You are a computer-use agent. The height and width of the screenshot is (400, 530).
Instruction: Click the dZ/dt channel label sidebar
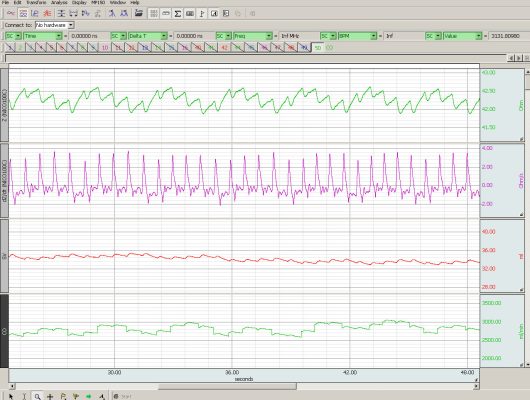[x=4, y=181]
